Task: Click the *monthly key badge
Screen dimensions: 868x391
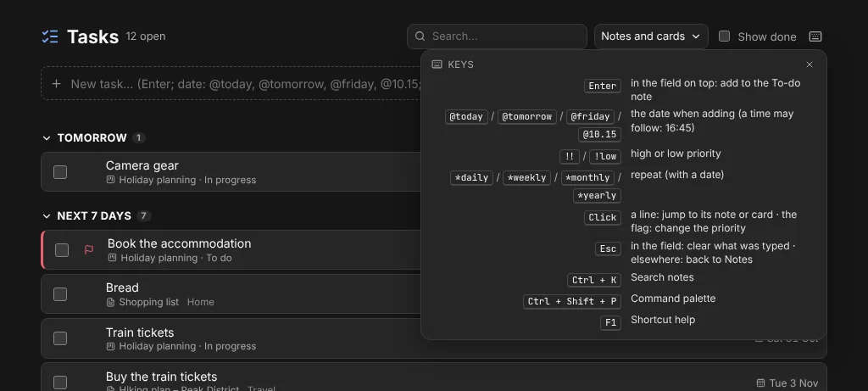Action: pos(588,178)
